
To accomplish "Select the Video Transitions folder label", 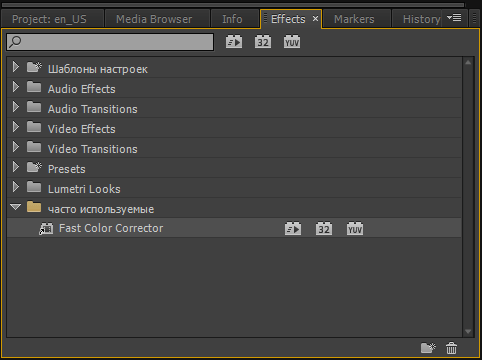I will tap(93, 149).
